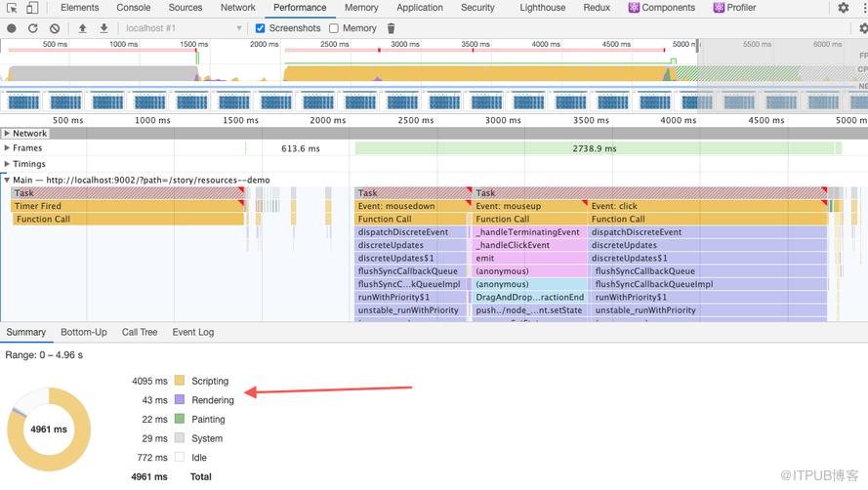Open the Lighthouse tab
The image size is (868, 490).
[543, 8]
